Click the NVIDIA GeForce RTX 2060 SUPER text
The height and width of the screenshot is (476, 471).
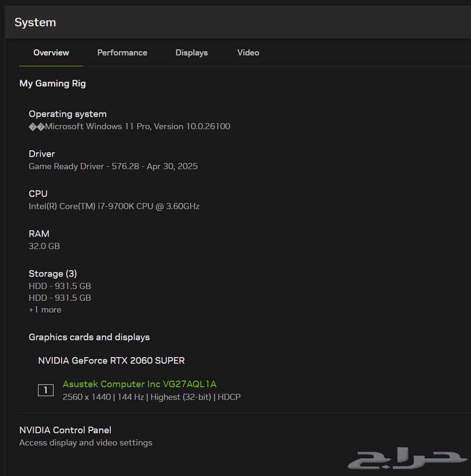[111, 360]
